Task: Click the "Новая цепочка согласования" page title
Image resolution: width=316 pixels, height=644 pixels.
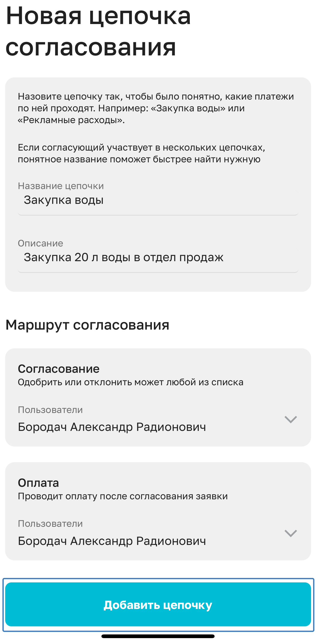Action: pyautogui.click(x=98, y=31)
